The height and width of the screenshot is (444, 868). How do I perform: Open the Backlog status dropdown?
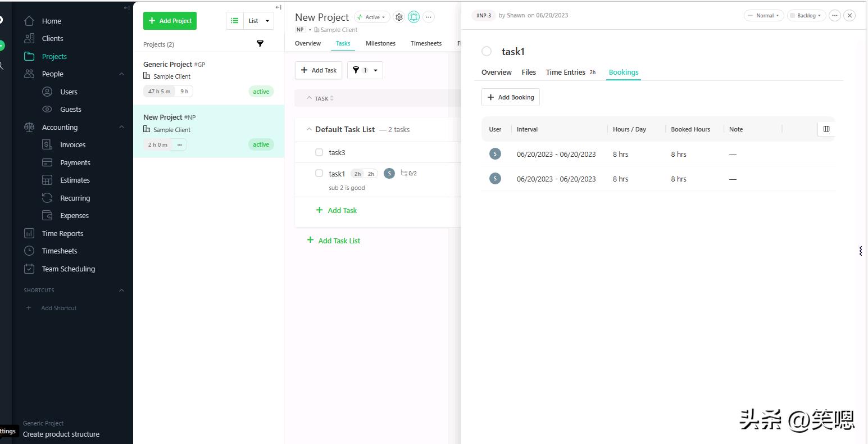(x=806, y=16)
